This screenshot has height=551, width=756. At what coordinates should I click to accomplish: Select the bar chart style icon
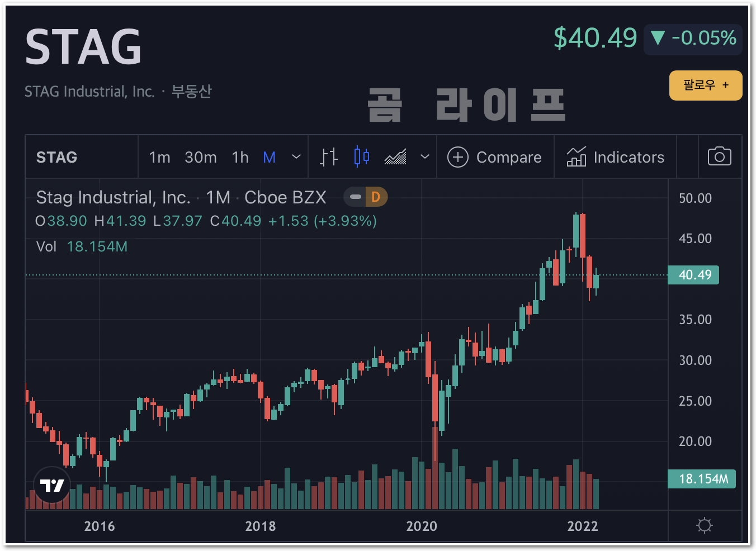tap(329, 157)
